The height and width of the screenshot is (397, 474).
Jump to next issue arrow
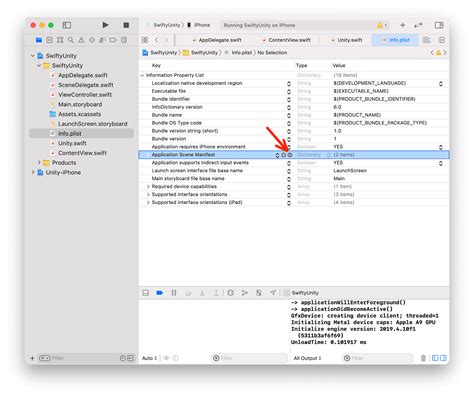coord(445,52)
